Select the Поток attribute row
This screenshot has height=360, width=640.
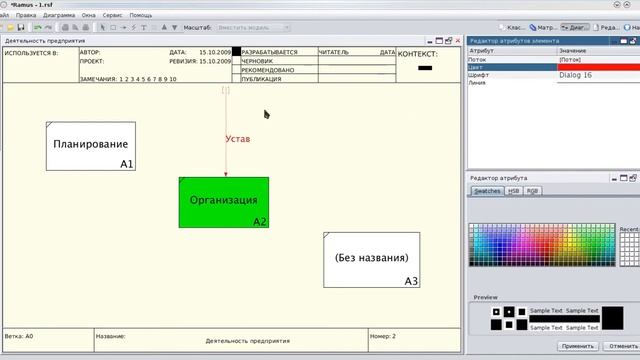click(x=553, y=60)
